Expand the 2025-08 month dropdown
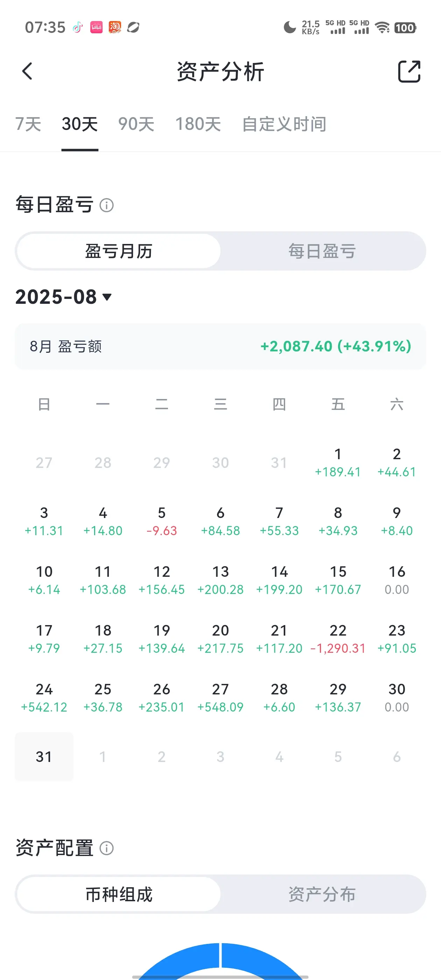Image resolution: width=441 pixels, height=980 pixels. pyautogui.click(x=64, y=297)
